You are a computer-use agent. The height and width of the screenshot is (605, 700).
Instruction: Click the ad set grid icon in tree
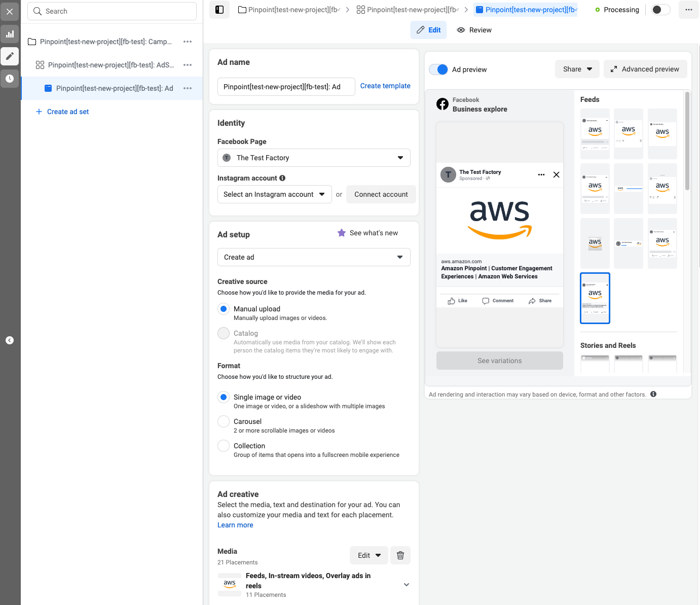click(x=40, y=65)
